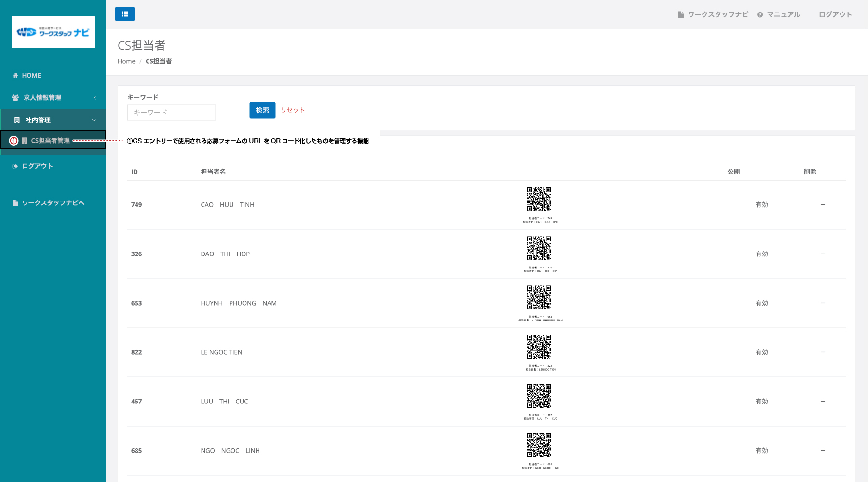This screenshot has height=482, width=868.
Task: Click the Work Staff Navi logo
Action: 53,32
